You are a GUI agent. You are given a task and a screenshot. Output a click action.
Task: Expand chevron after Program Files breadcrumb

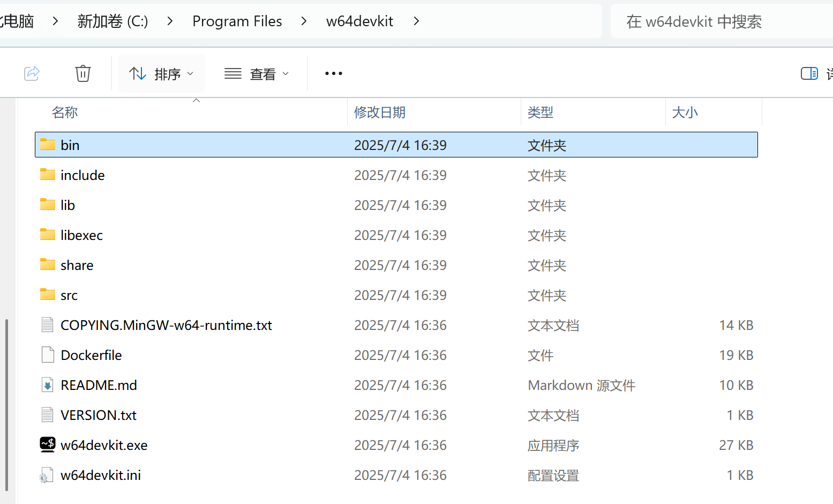pyautogui.click(x=304, y=21)
